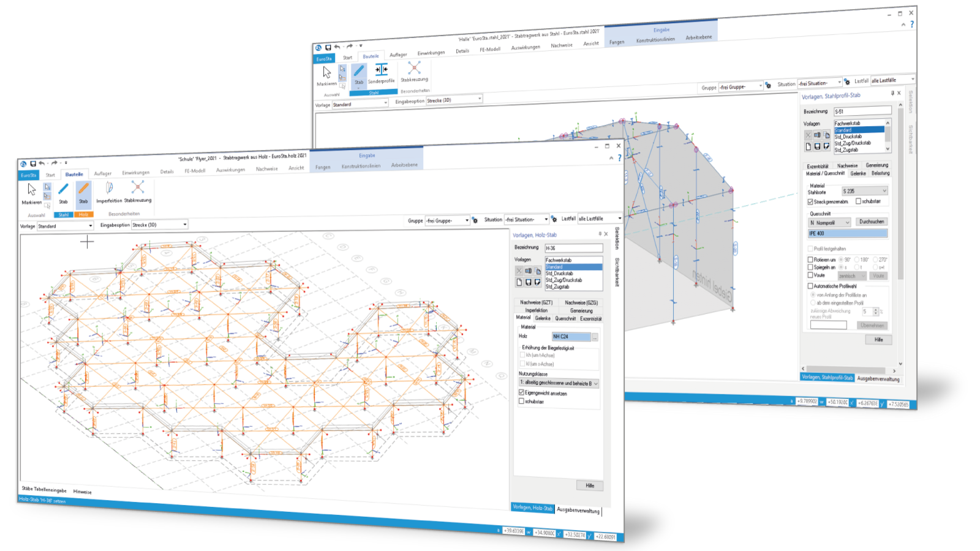Open Nutzungsklasse dropdown
This screenshot has height=551, width=980.
559,383
